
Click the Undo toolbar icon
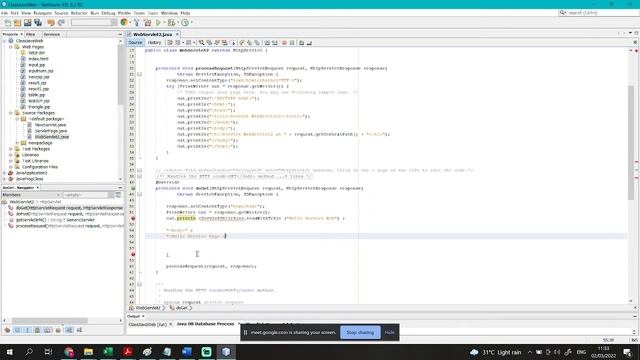click(51, 23)
